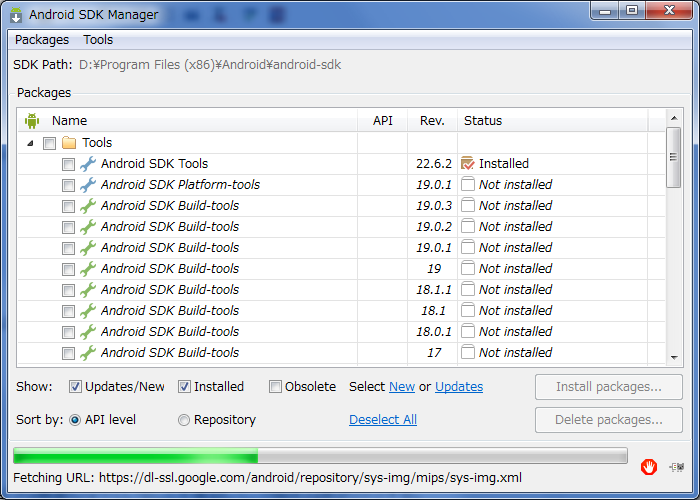Click the wrench icon for Build-tools rev 19.0.3

tap(88, 206)
